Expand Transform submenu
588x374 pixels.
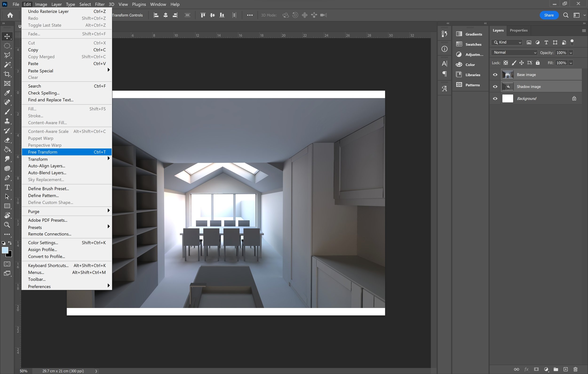pyautogui.click(x=67, y=159)
